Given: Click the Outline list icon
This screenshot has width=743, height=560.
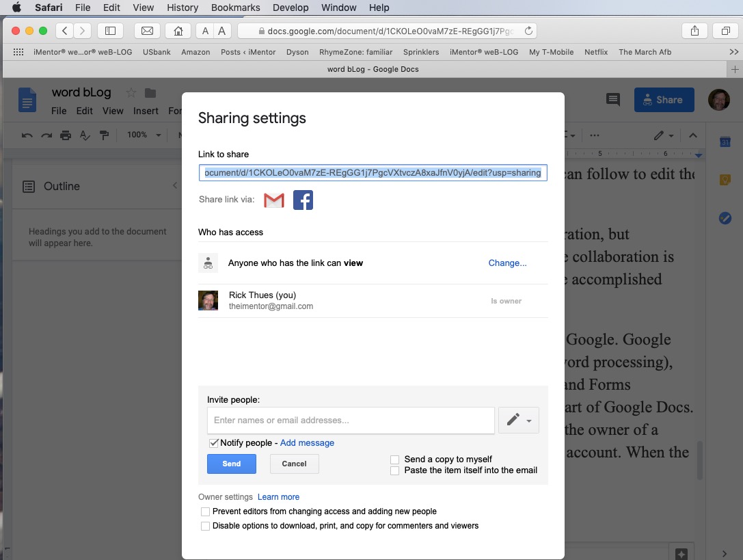Looking at the screenshot, I should click(29, 187).
